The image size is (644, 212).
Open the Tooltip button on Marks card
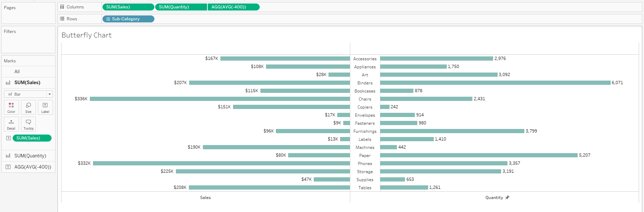pos(28,124)
